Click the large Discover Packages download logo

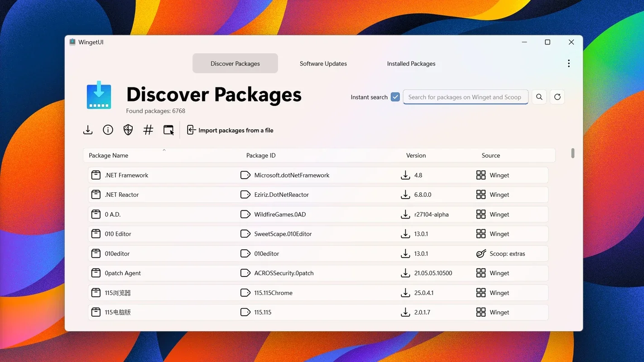99,95
